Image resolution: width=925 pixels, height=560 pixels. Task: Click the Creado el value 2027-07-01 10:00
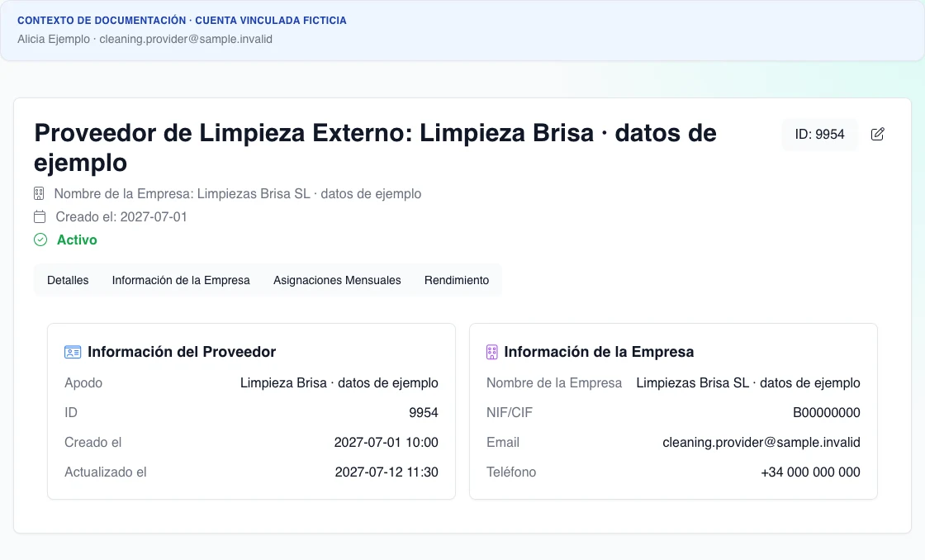(387, 442)
